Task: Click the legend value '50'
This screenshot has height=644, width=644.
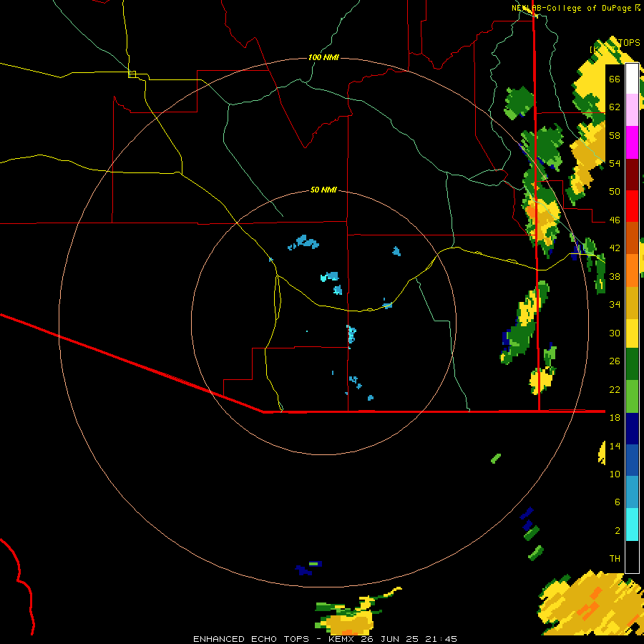Action: coord(615,192)
